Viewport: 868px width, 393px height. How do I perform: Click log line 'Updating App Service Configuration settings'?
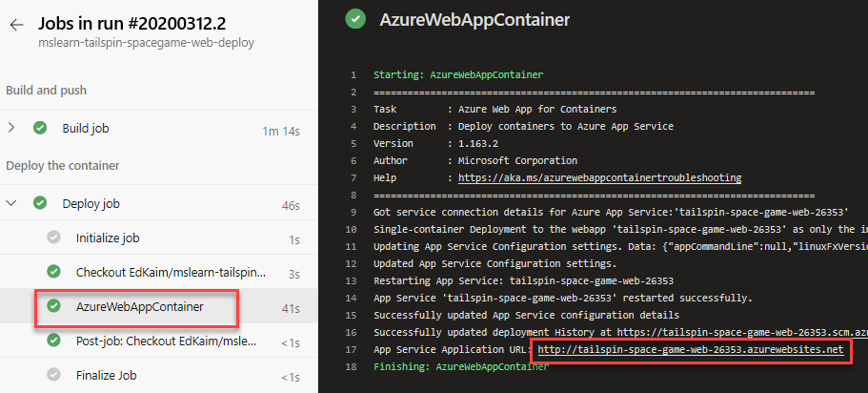620,247
